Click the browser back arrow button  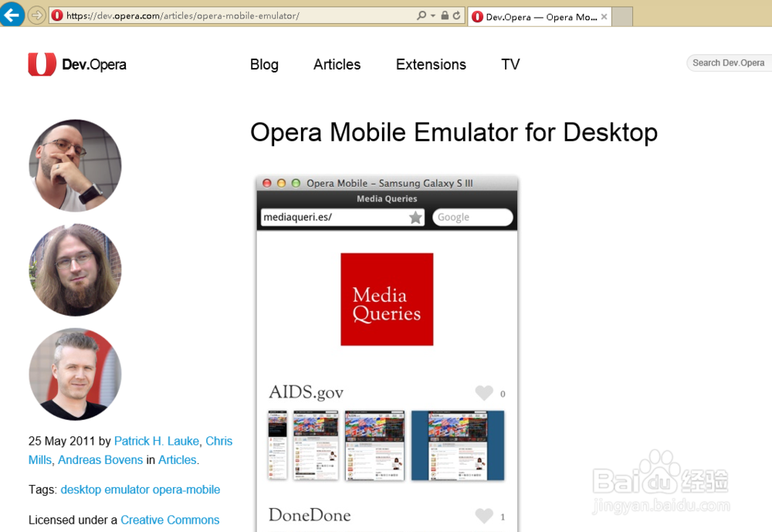(x=12, y=14)
